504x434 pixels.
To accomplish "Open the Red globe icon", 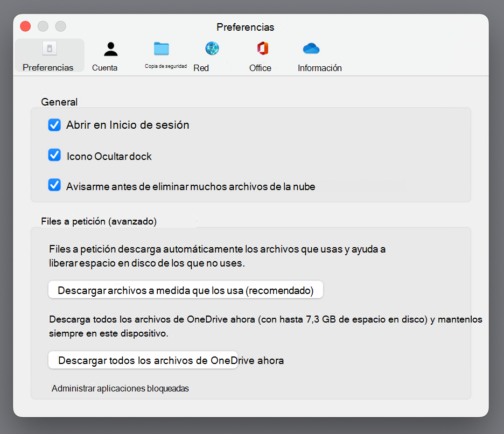I will coord(212,48).
